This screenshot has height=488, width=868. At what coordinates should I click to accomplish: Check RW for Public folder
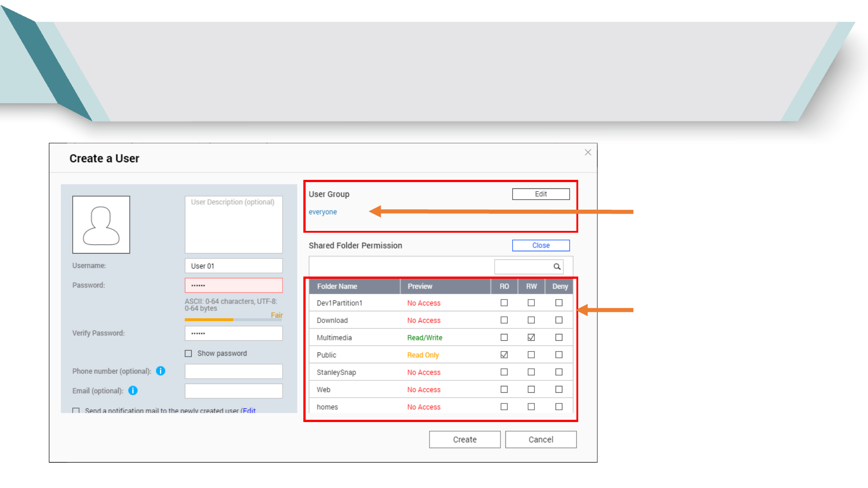coord(531,355)
